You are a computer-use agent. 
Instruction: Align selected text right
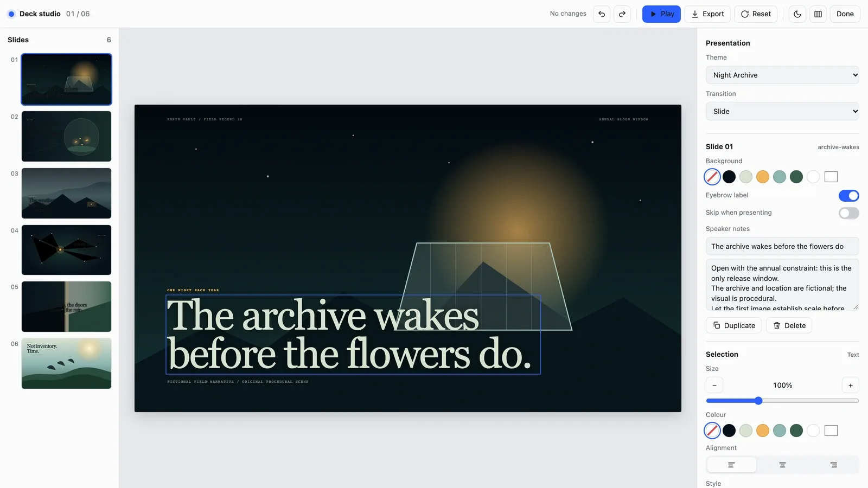tap(834, 465)
